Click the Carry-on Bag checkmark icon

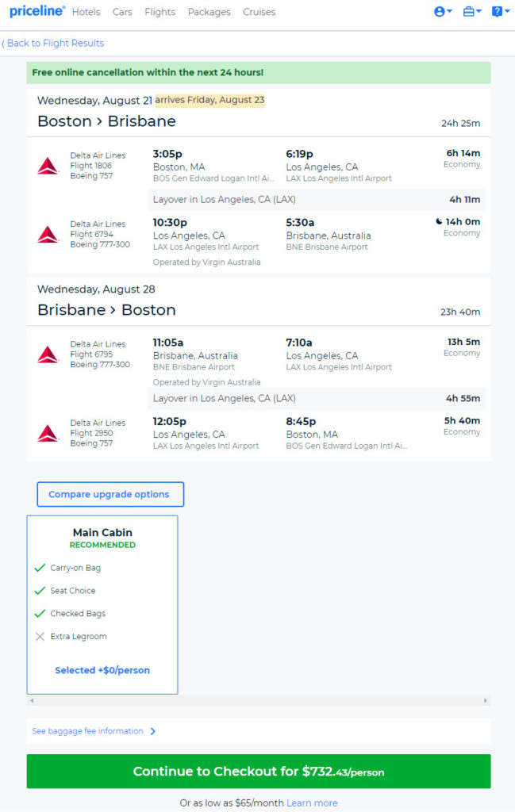tap(40, 568)
